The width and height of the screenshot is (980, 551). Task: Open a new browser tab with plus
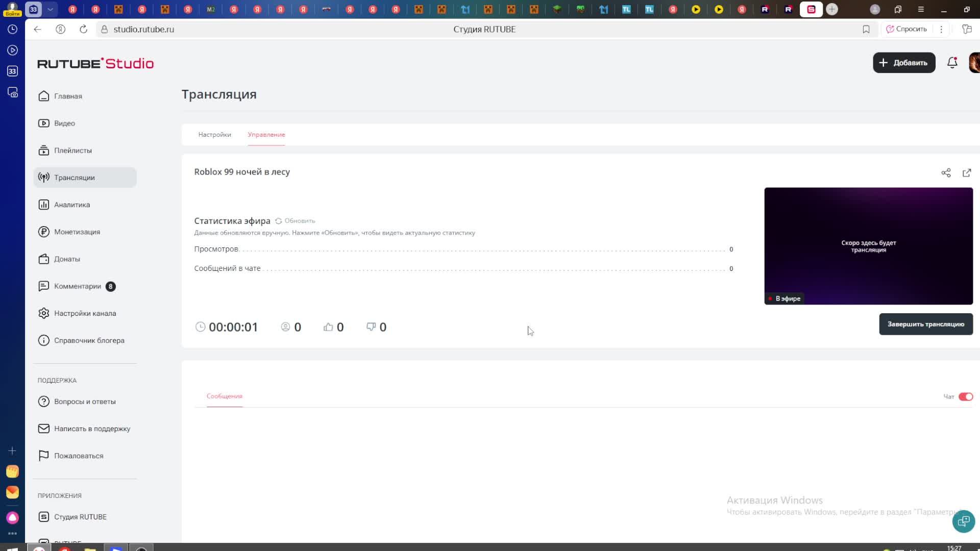click(832, 9)
